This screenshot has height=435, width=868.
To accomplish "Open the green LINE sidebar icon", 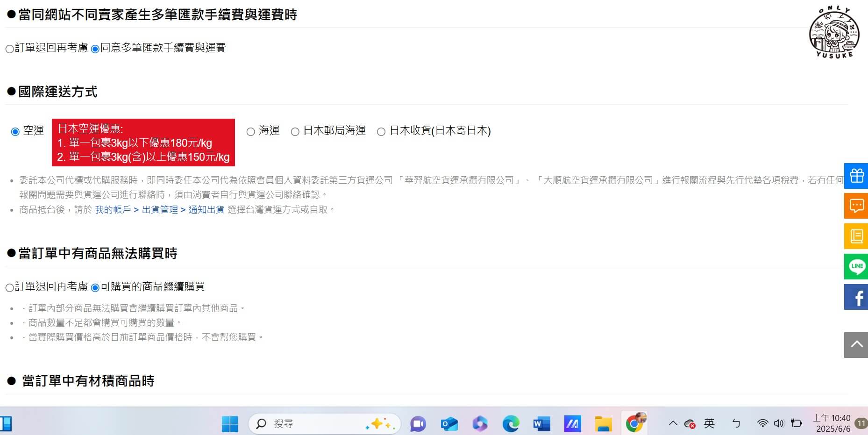I will (856, 266).
